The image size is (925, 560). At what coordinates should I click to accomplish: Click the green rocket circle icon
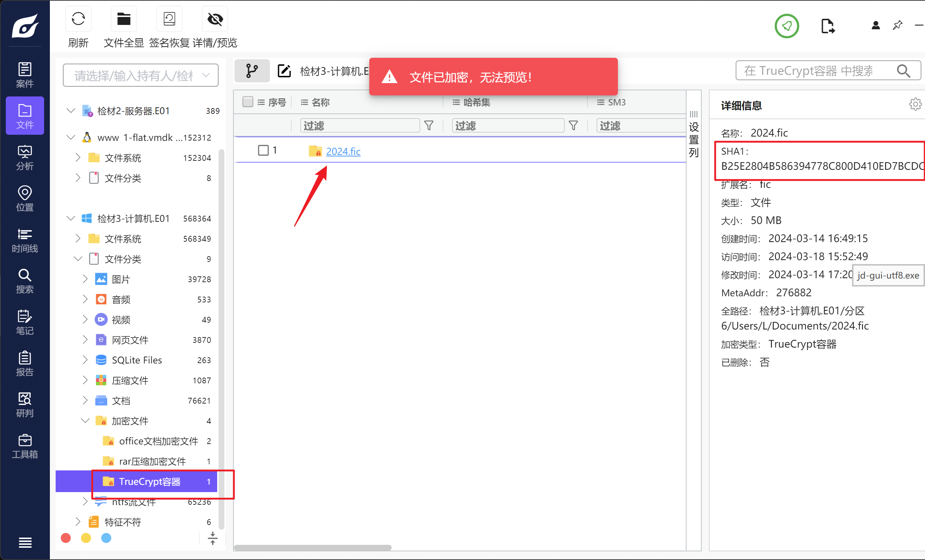coord(787,26)
